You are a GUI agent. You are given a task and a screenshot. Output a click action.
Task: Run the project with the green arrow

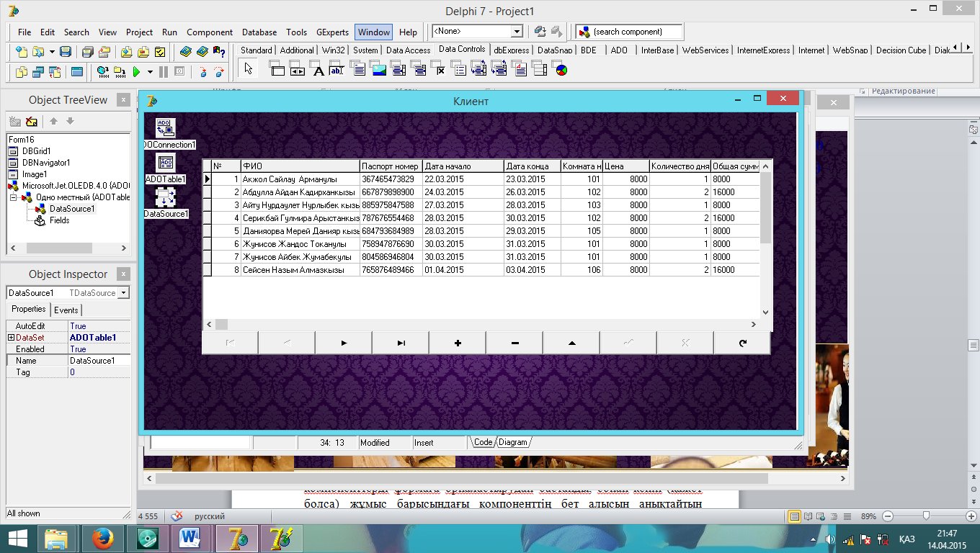(x=136, y=71)
